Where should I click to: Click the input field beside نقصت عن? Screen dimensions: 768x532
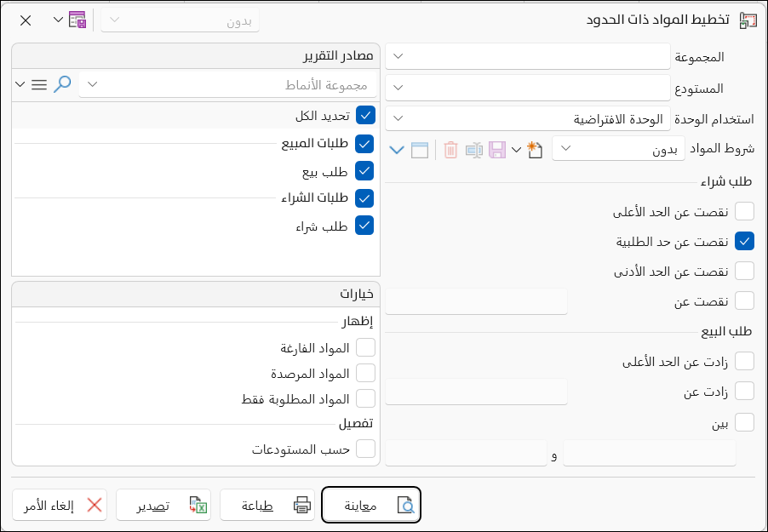click(x=476, y=300)
